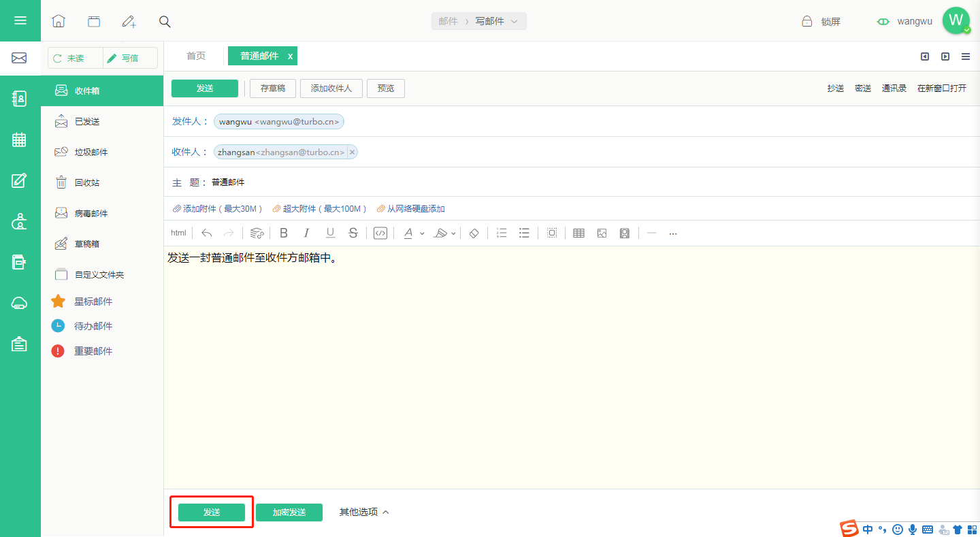The width and height of the screenshot is (980, 537).
Task: Switch to the 首页 tab
Action: click(x=196, y=56)
